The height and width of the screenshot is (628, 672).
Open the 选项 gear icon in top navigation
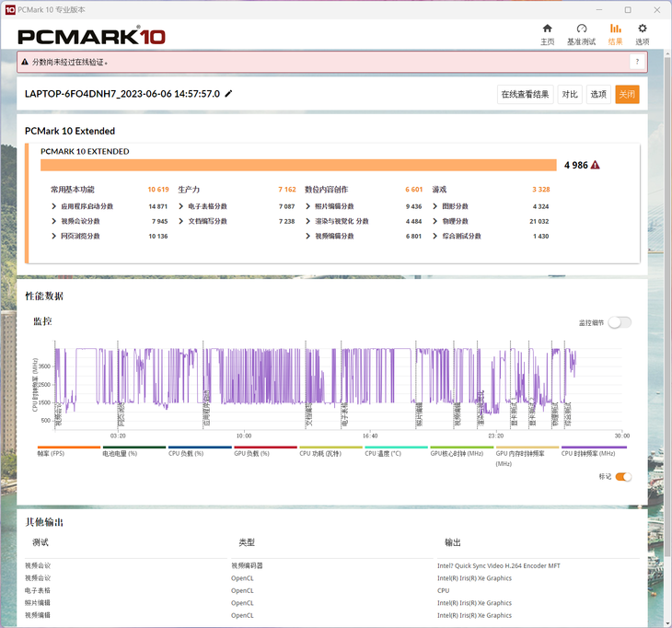click(x=642, y=29)
